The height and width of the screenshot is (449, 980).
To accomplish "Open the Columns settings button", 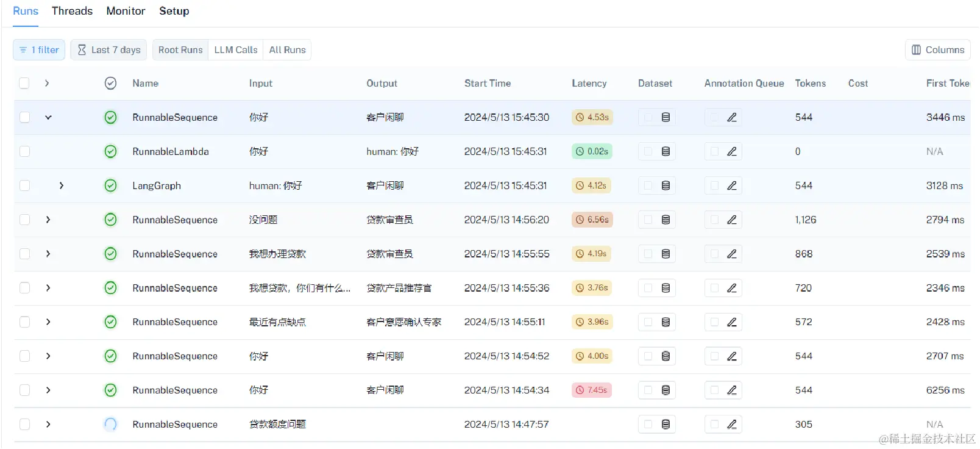I will tap(938, 50).
